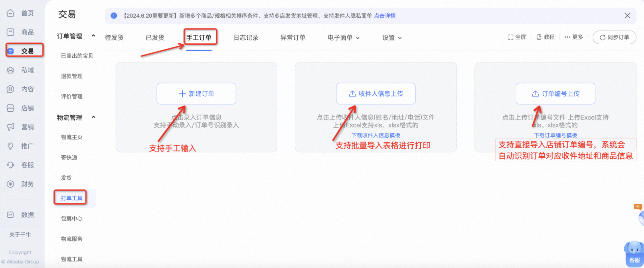This screenshot has height=268, width=644.
Task: Click the refresh icon on 同步订单
Action: (x=603, y=37)
